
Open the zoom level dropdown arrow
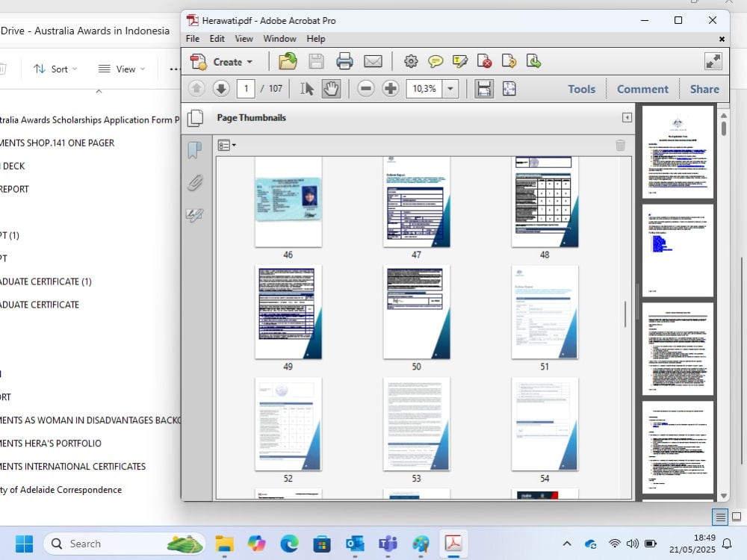[x=450, y=89]
